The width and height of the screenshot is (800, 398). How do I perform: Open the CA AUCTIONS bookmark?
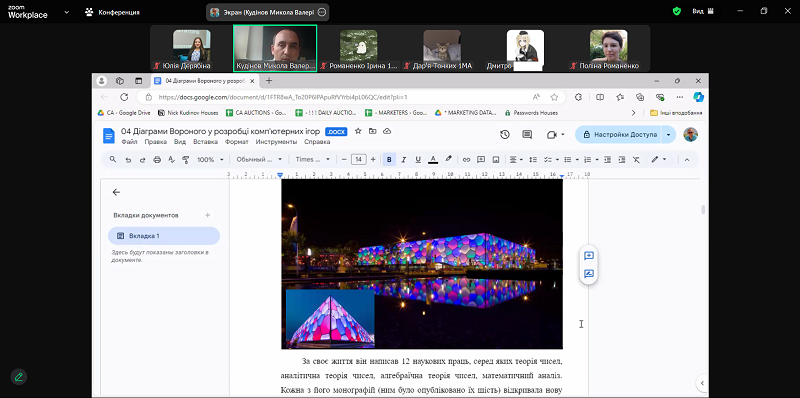[x=257, y=113]
